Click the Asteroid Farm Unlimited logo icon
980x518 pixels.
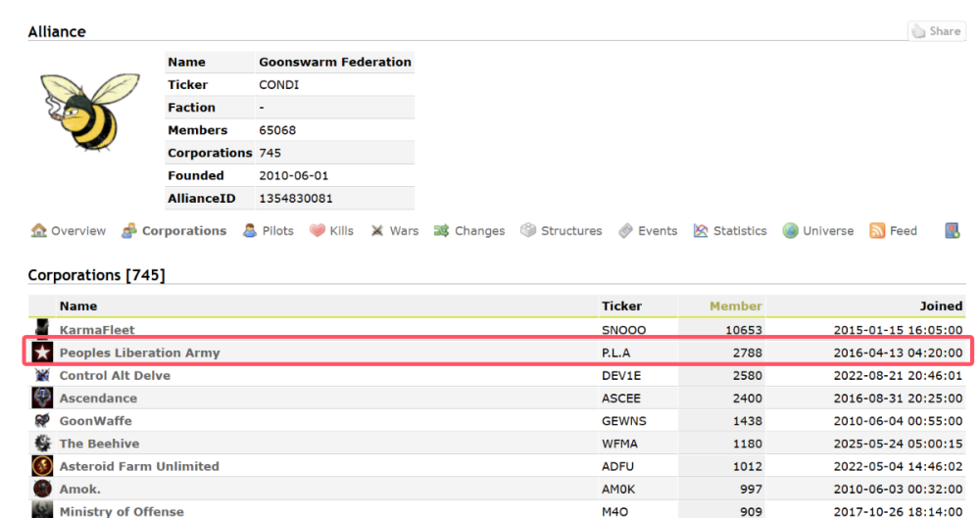42,466
